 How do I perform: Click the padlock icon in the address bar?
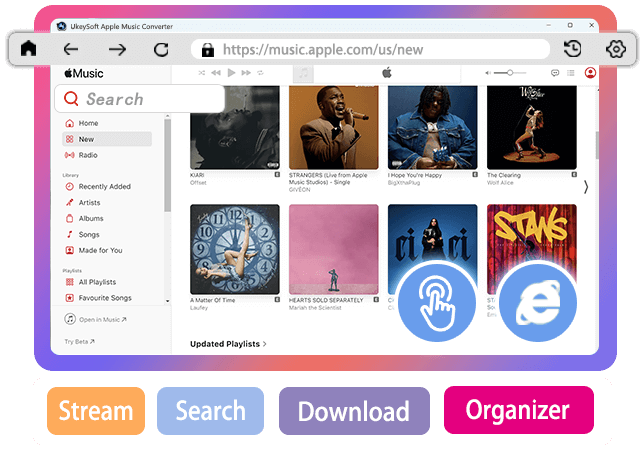click(x=208, y=50)
